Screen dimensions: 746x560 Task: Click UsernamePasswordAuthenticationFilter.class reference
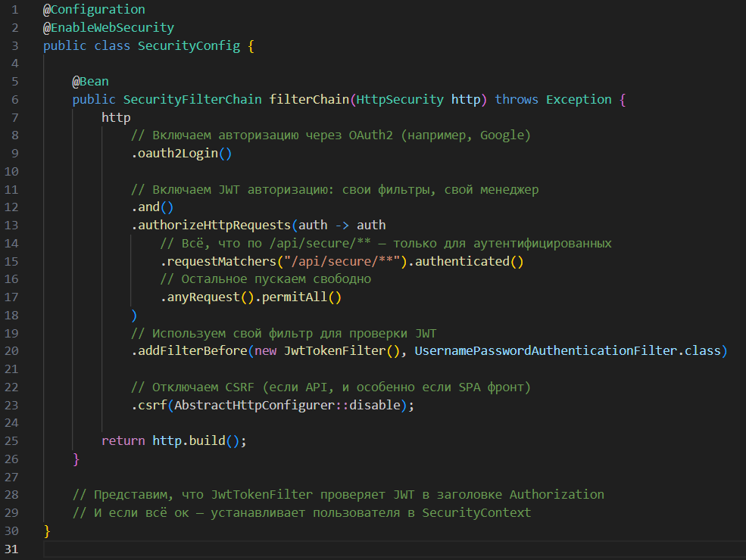click(567, 351)
